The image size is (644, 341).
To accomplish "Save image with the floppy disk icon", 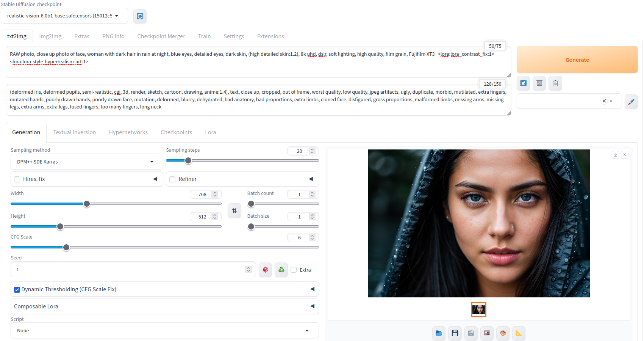I will tap(455, 333).
